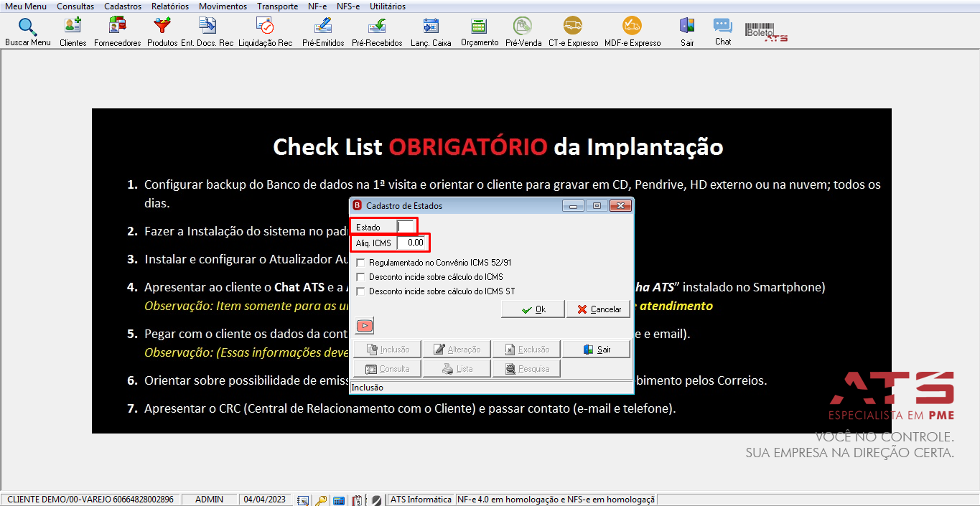The height and width of the screenshot is (506, 980).
Task: Focus the Aliq. ICMS input field
Action: pyautogui.click(x=412, y=243)
